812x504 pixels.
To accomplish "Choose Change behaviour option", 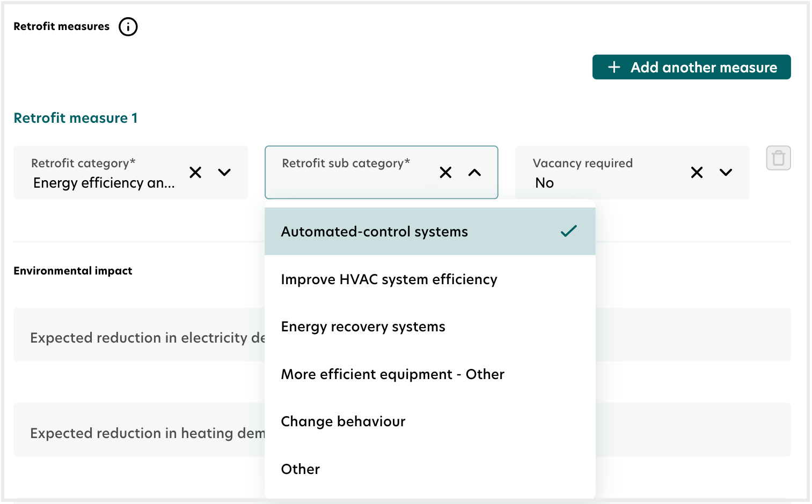I will pos(430,421).
